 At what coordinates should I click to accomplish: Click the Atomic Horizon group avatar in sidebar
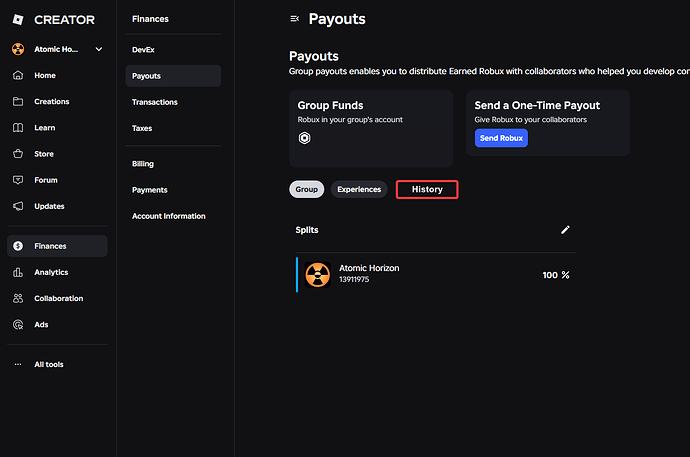18,49
